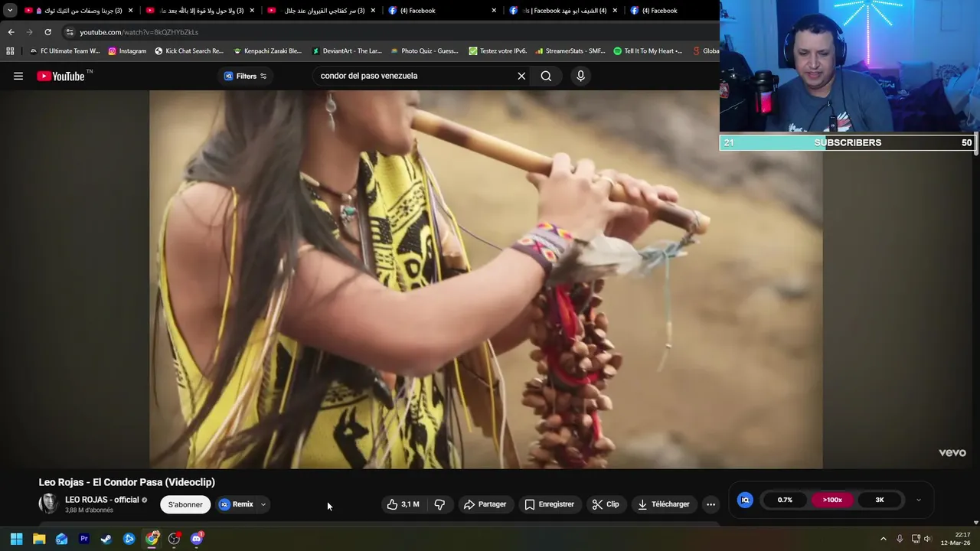Screen dimensions: 980x551
Task: Switch to Chrome in the taskbar
Action: pyautogui.click(x=152, y=539)
